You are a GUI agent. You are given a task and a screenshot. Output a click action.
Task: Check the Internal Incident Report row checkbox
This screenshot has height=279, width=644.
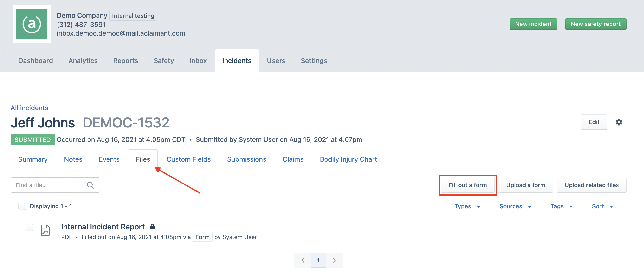tap(29, 227)
